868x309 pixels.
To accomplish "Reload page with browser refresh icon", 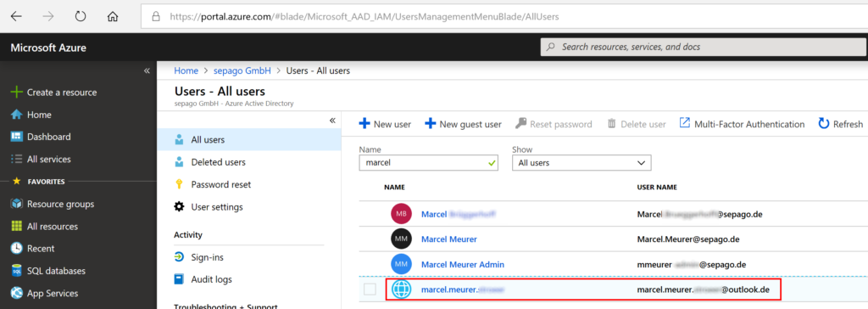I will point(81,17).
